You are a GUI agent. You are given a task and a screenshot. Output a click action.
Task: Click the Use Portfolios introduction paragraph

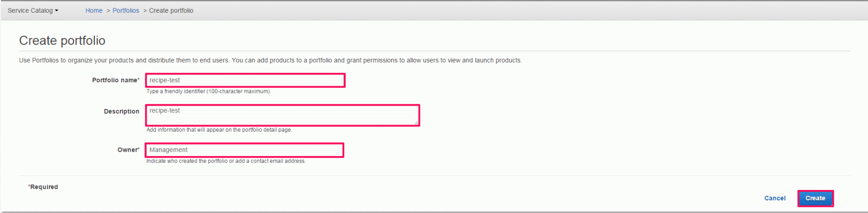[271, 60]
